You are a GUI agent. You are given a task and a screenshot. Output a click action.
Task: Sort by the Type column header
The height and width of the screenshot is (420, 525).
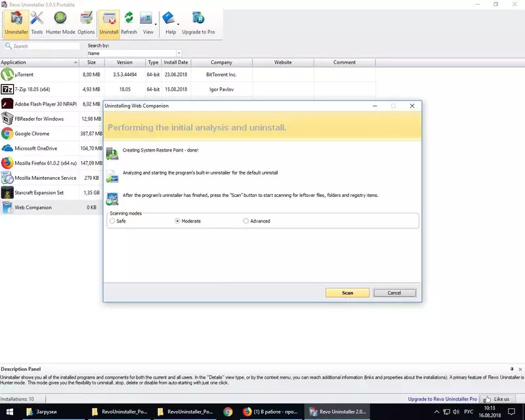click(153, 62)
